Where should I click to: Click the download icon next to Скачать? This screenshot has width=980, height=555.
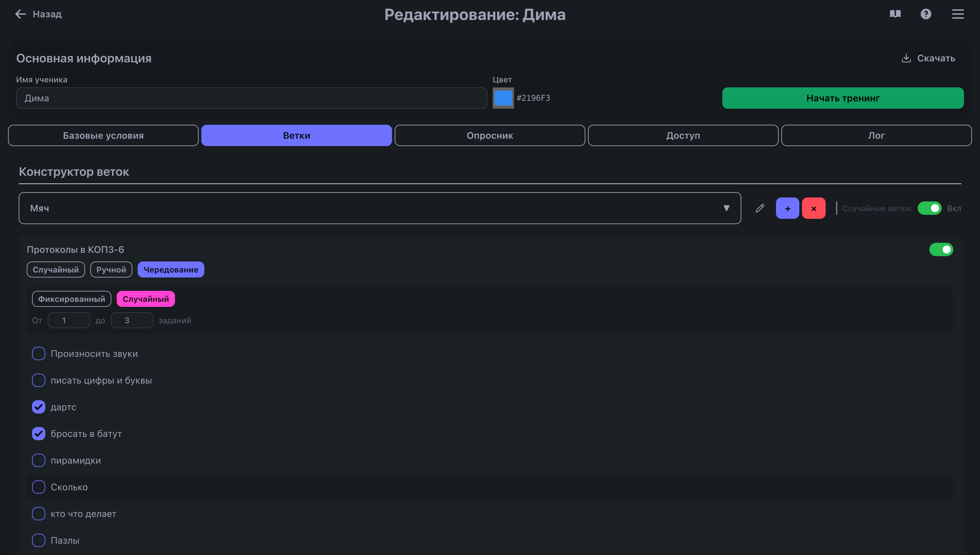tap(906, 58)
